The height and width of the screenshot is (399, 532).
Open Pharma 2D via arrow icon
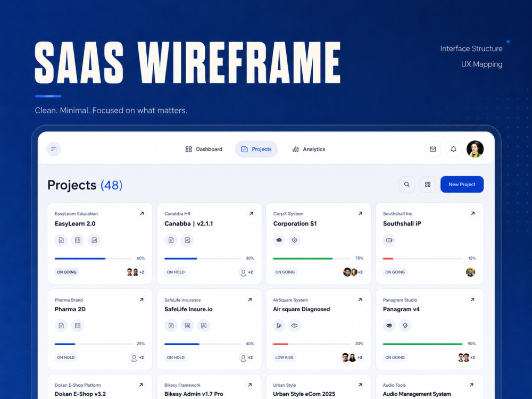142,300
